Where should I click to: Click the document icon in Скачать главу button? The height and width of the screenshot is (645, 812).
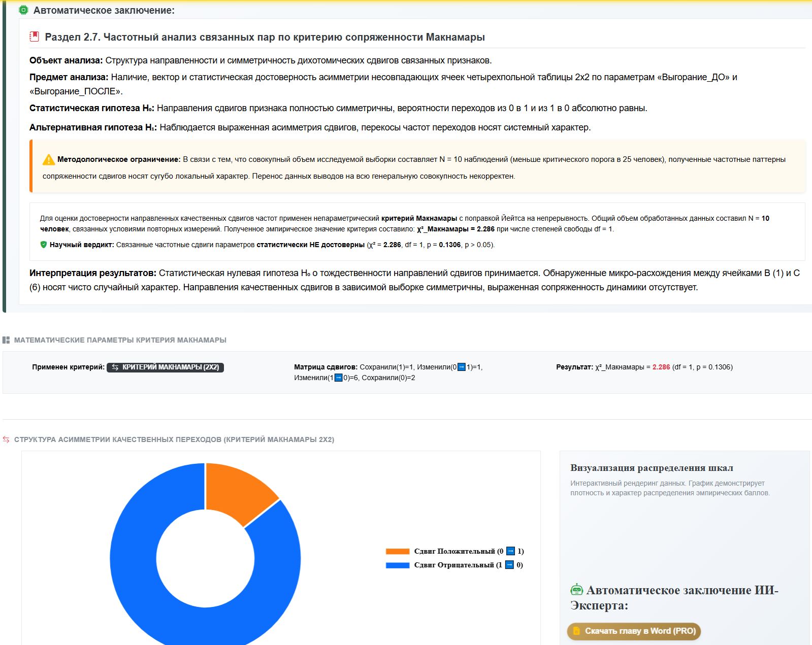[576, 631]
